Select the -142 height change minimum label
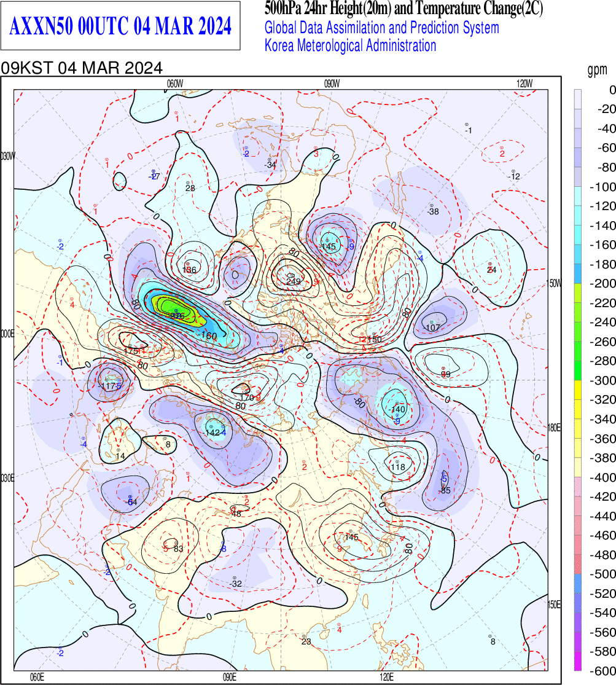616x685 pixels. 212,433
